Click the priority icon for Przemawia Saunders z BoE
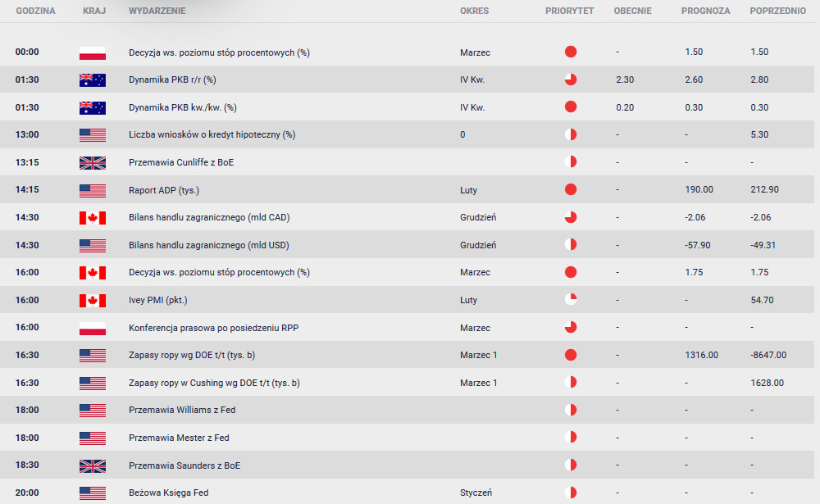The width and height of the screenshot is (820, 504). coord(571,465)
